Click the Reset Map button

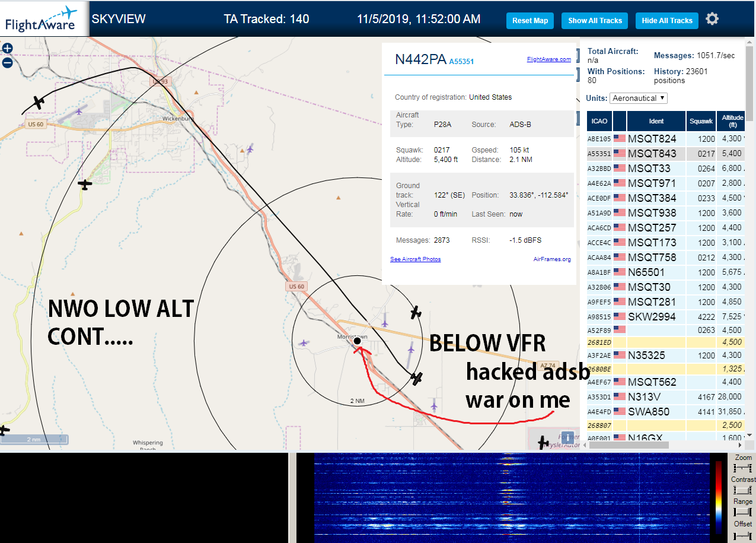(x=530, y=20)
